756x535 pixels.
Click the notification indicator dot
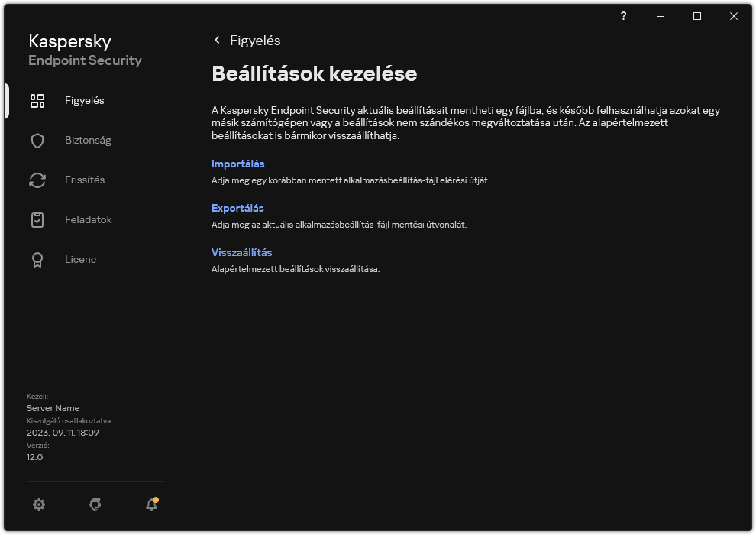tap(155, 499)
